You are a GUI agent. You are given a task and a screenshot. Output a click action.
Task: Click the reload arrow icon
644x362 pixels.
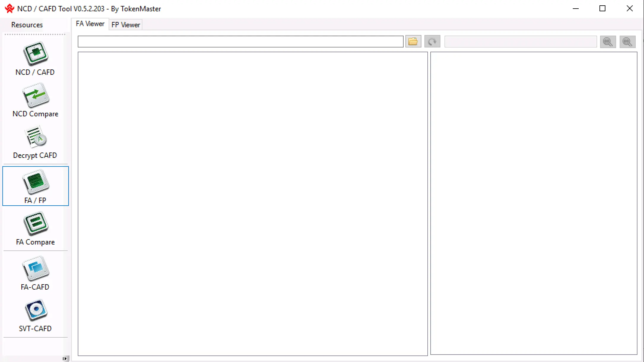coord(432,42)
